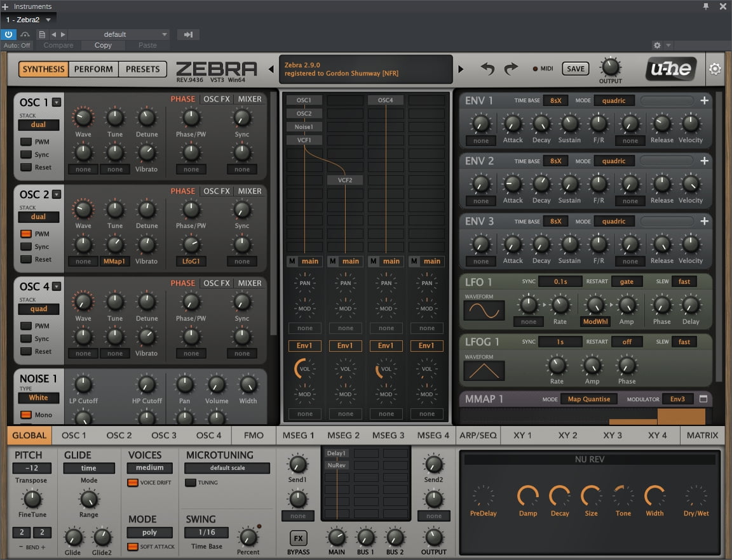Open the OSC 1 stack mode dropdown
732x560 pixels.
pyautogui.click(x=39, y=124)
